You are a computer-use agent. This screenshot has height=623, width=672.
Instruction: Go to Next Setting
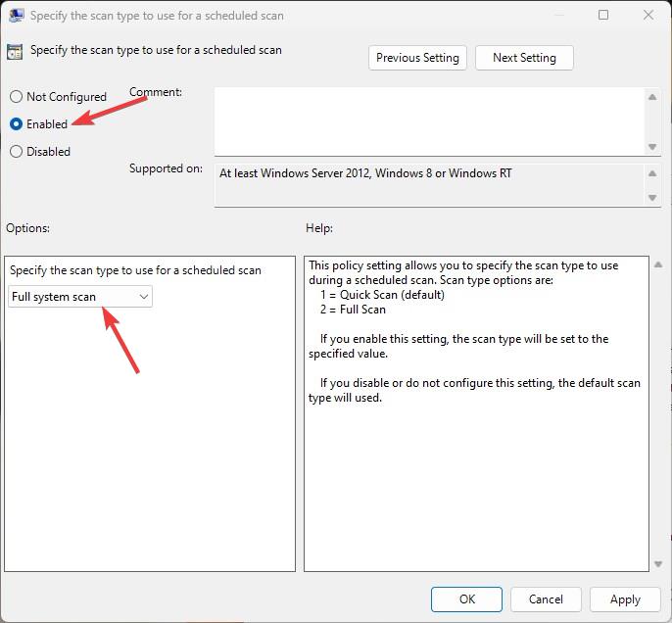coord(524,58)
